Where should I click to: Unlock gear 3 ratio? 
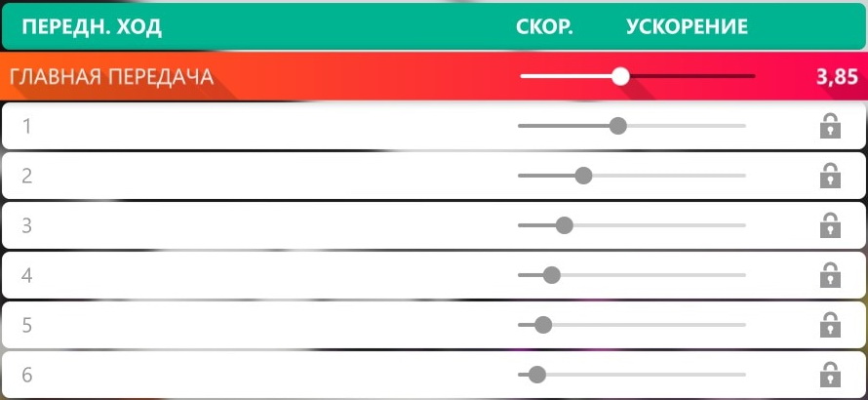coord(830,225)
